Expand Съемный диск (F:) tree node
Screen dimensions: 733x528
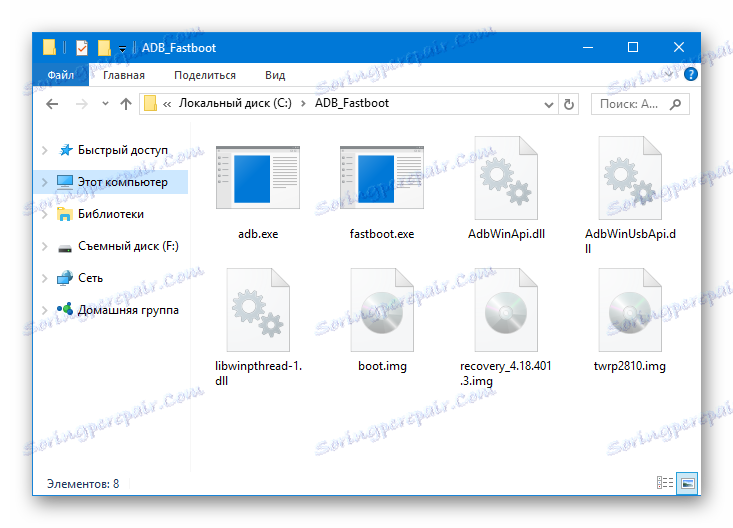[x=45, y=246]
